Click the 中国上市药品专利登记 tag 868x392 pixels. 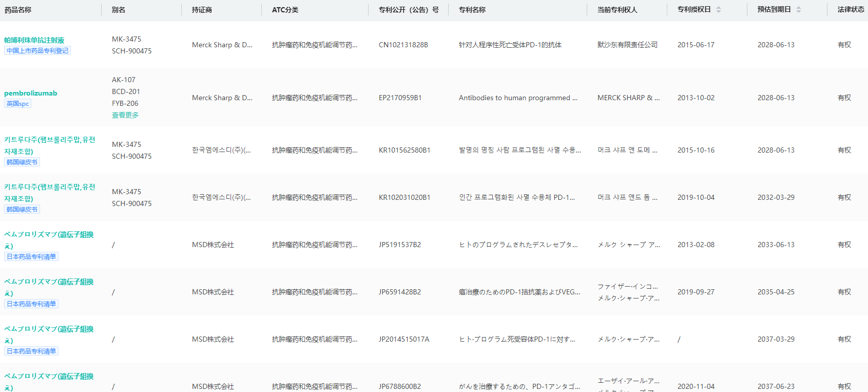(37, 51)
